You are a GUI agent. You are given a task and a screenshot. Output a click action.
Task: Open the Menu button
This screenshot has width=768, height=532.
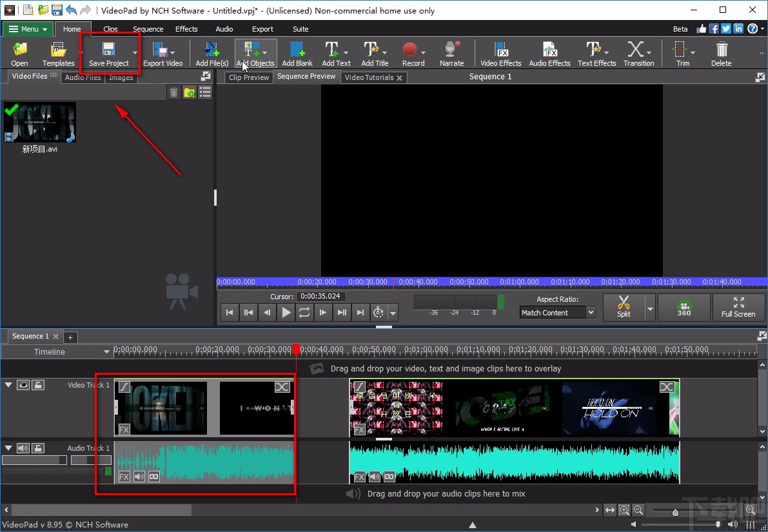point(27,29)
